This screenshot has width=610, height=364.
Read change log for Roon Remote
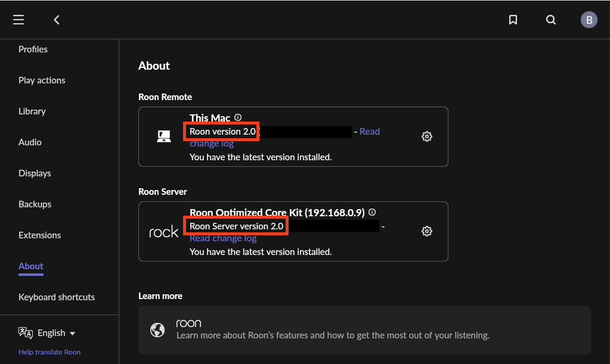[x=370, y=132]
